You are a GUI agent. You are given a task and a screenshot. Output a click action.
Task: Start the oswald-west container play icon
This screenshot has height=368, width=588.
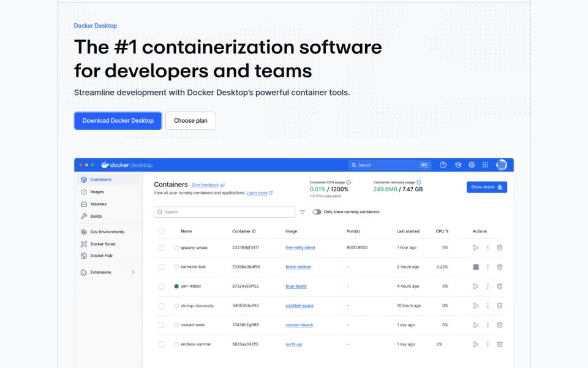click(x=475, y=325)
